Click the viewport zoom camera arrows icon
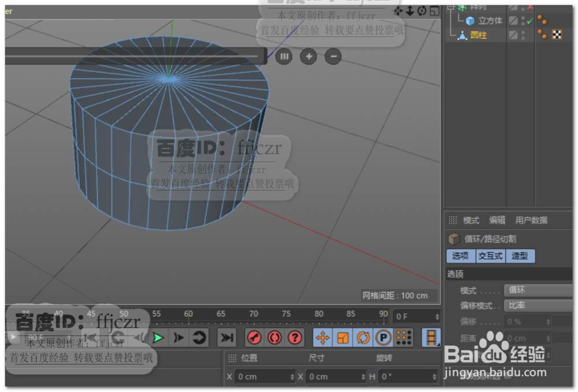This screenshot has width=578, height=392. tap(410, 11)
